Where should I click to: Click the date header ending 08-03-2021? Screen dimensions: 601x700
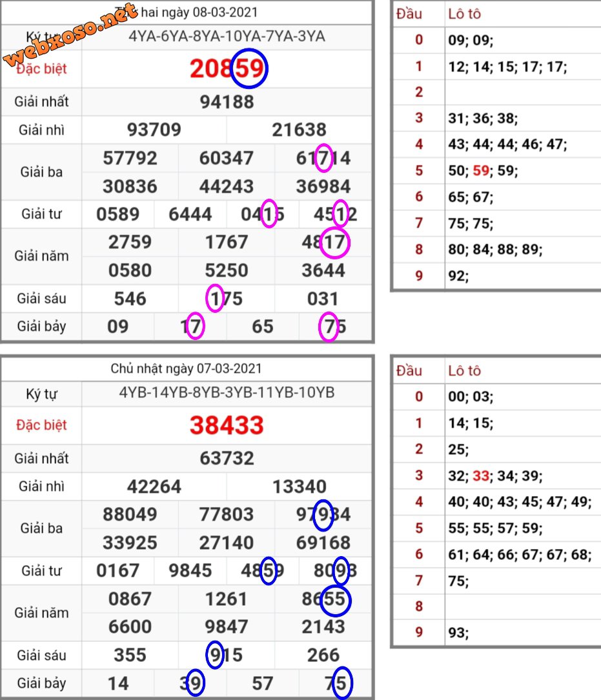188,12
